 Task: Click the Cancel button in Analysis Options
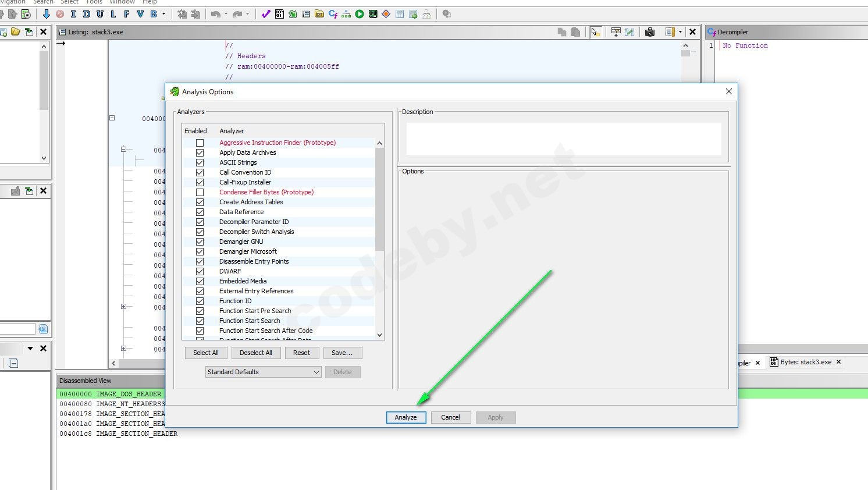(x=451, y=417)
